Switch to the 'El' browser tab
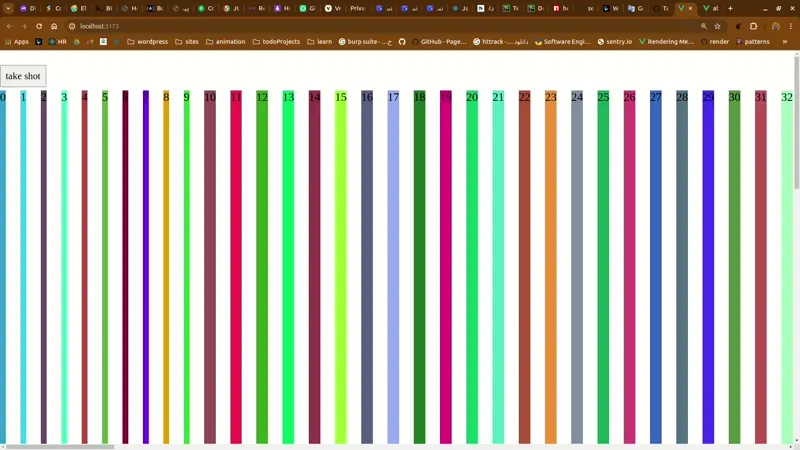Screen dimensions: 800x450 (x=79, y=8)
